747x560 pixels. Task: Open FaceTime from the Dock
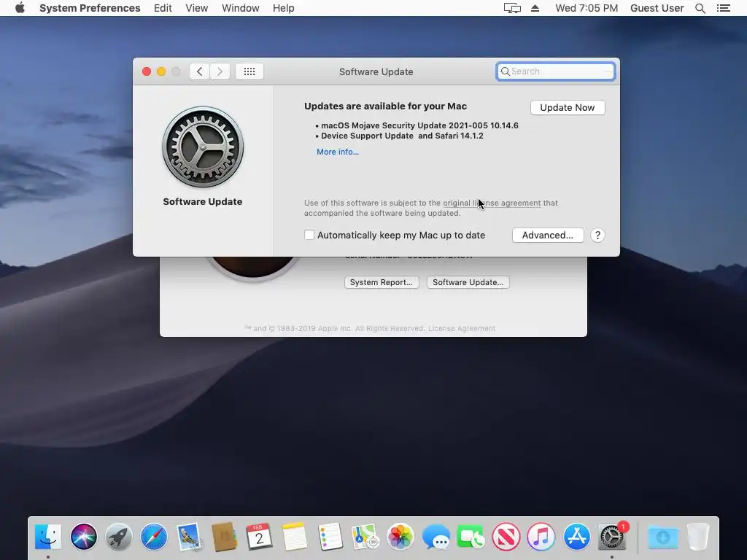pos(471,537)
